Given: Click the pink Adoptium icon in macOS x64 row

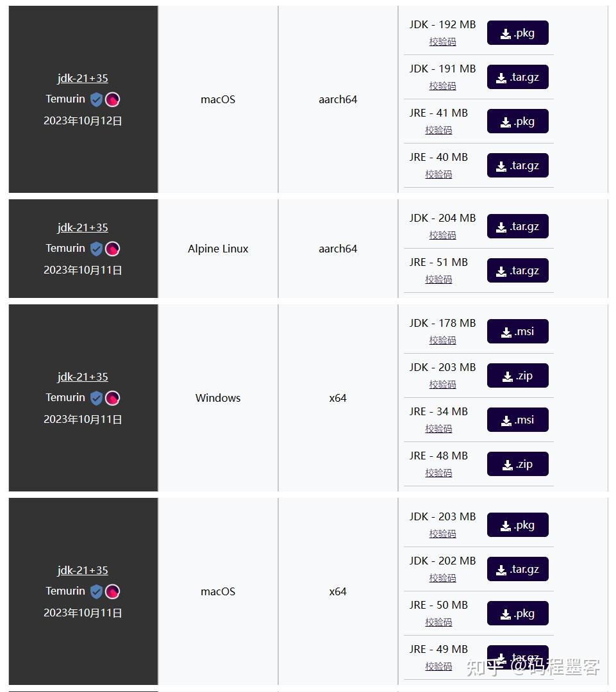Looking at the screenshot, I should tap(113, 591).
